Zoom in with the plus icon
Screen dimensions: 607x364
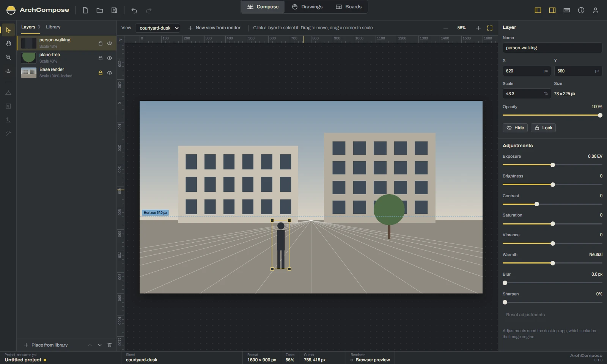478,28
